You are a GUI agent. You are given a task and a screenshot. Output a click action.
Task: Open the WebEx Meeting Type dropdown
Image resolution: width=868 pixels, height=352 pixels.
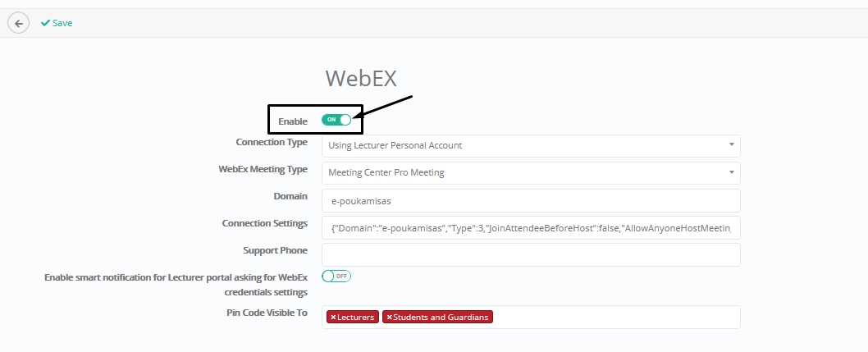click(x=531, y=172)
